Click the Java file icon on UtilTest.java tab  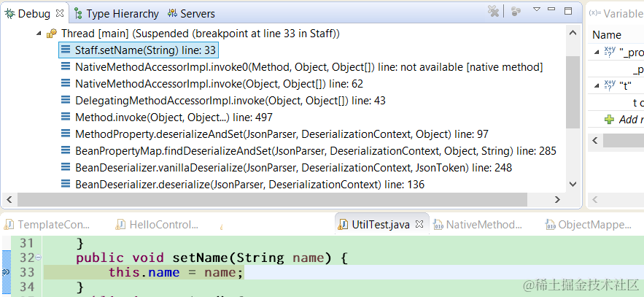point(343,225)
